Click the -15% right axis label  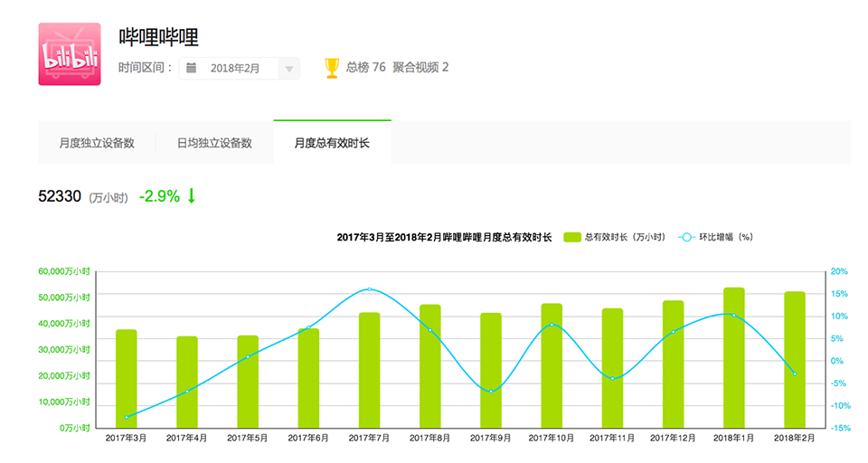[840, 428]
